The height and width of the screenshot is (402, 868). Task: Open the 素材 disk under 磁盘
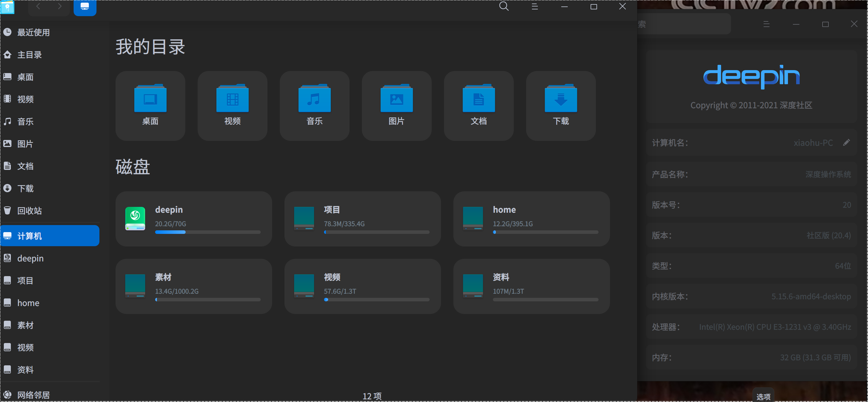[194, 286]
